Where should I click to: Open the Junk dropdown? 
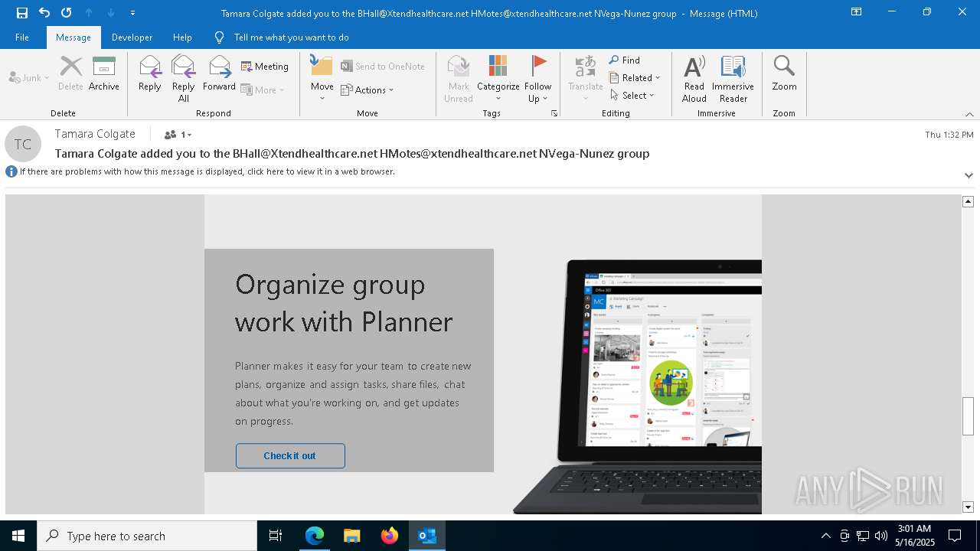28,77
